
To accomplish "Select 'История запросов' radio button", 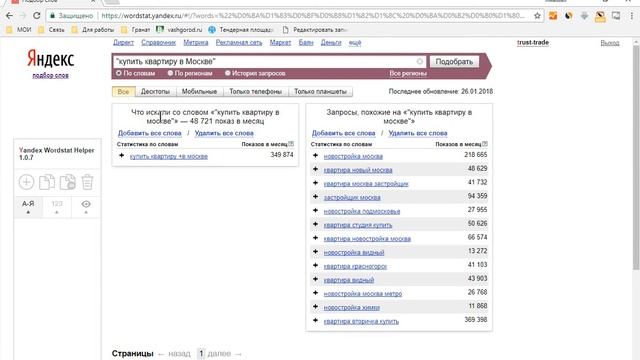I will point(228,73).
